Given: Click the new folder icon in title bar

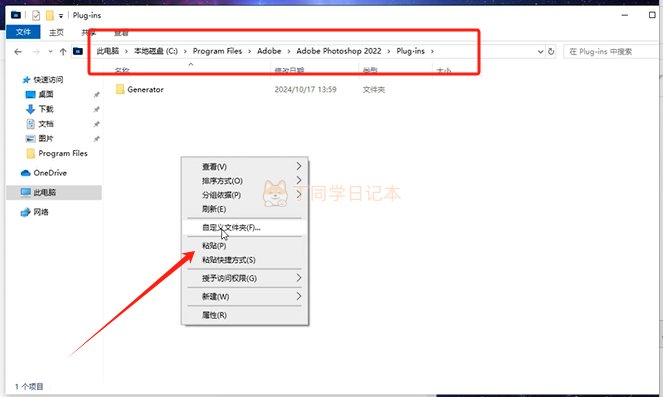Looking at the screenshot, I should click(x=50, y=16).
